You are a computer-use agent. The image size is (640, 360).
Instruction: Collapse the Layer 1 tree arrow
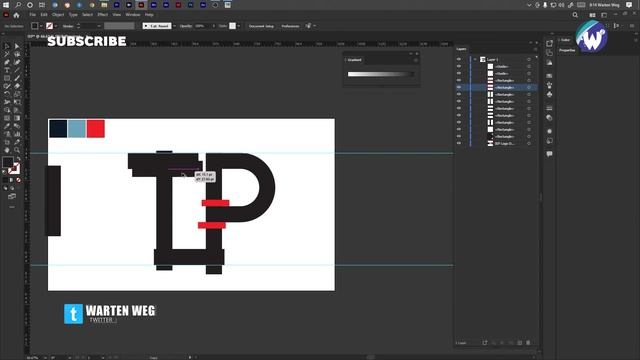[475, 60]
